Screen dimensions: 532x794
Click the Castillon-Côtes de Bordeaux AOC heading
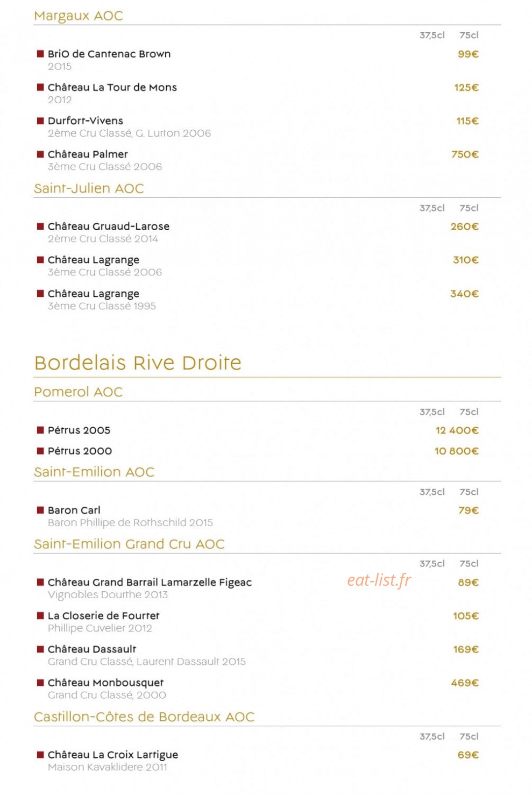pyautogui.click(x=144, y=717)
